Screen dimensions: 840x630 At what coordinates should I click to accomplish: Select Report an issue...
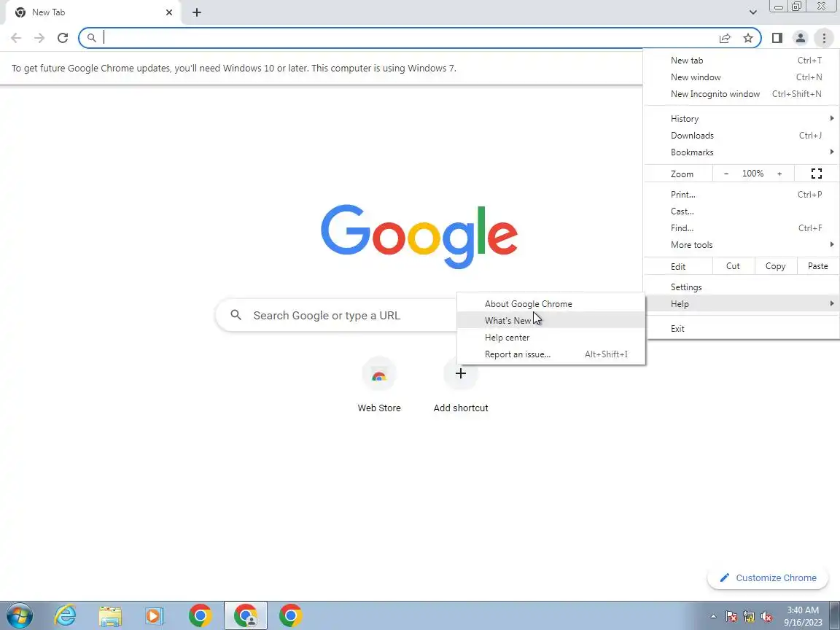pyautogui.click(x=551, y=354)
